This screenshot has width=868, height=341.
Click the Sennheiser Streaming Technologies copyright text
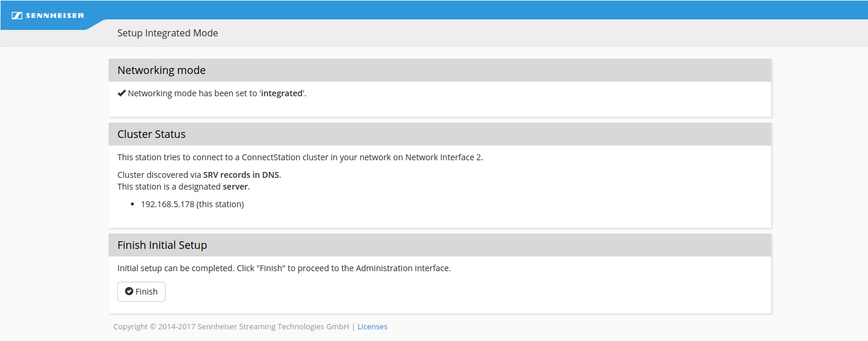coord(232,327)
